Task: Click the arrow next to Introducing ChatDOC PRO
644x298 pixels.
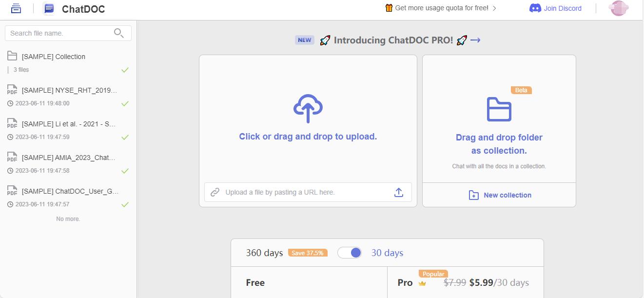Action: [475, 40]
